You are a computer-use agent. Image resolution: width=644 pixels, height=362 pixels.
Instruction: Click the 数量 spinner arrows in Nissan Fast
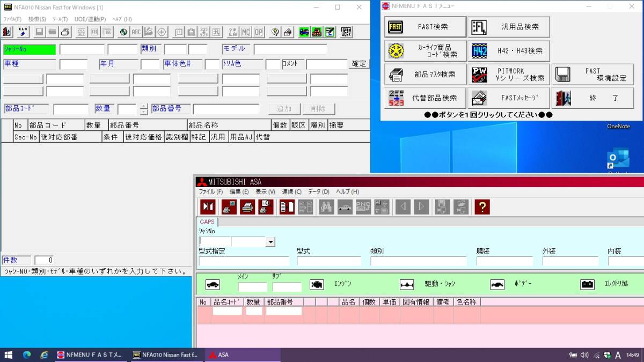(143, 109)
